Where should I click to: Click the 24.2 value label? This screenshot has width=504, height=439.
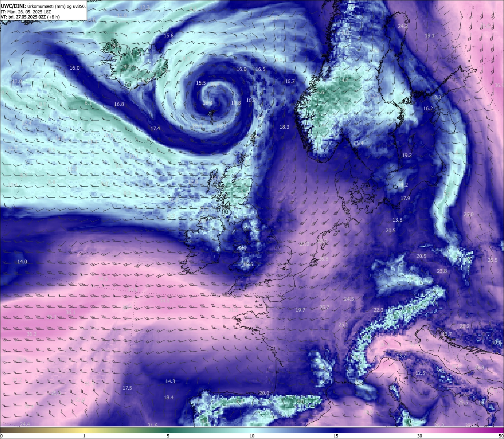403,26
